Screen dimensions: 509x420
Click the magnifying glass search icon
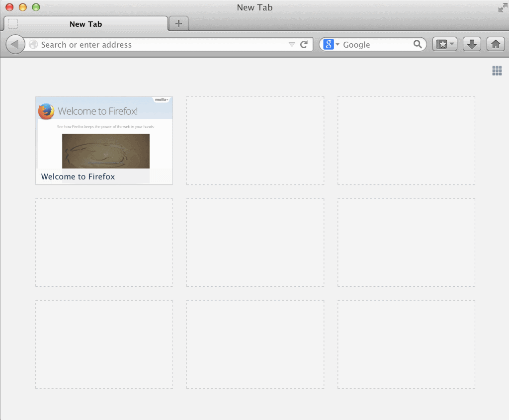(418, 44)
